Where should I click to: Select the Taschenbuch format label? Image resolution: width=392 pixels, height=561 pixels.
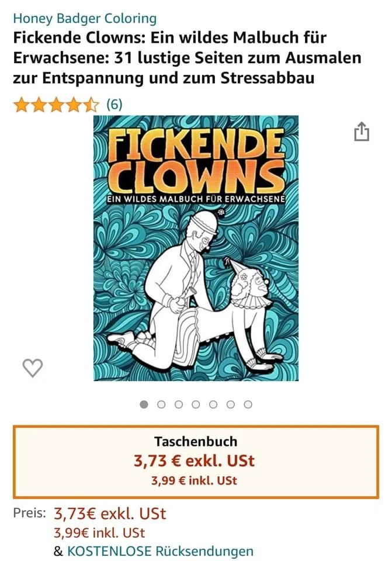point(196,442)
